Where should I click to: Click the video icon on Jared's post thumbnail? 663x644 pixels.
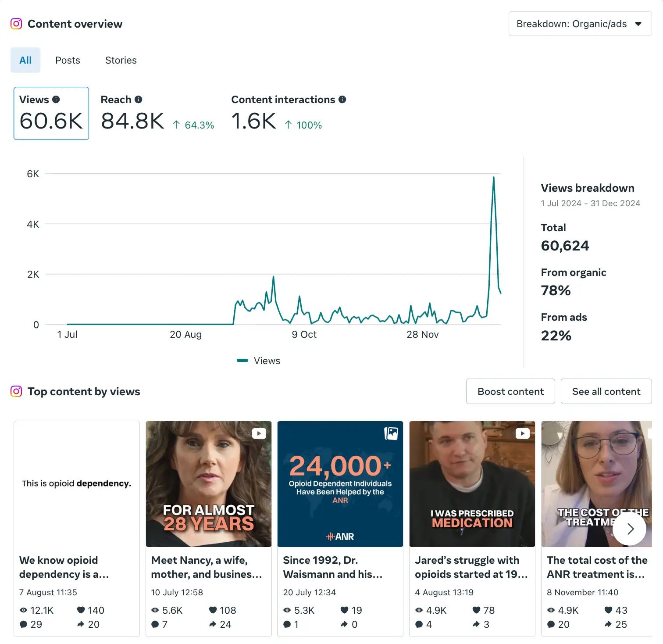click(x=522, y=433)
